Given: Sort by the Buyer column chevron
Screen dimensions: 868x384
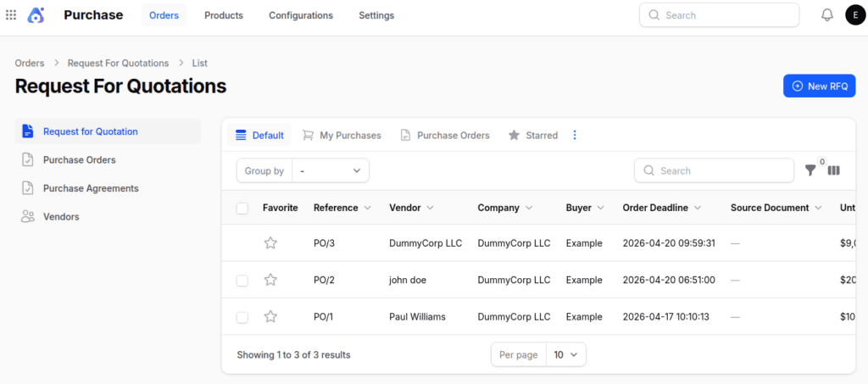Looking at the screenshot, I should (x=601, y=208).
